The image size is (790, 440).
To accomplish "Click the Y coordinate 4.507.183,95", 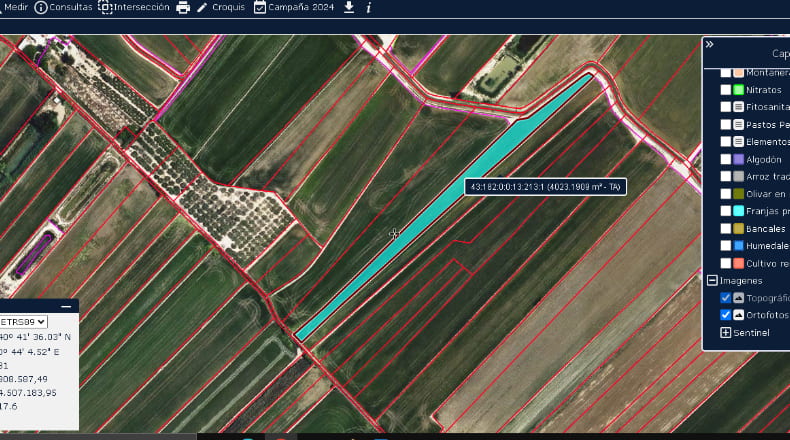I will point(28,393).
